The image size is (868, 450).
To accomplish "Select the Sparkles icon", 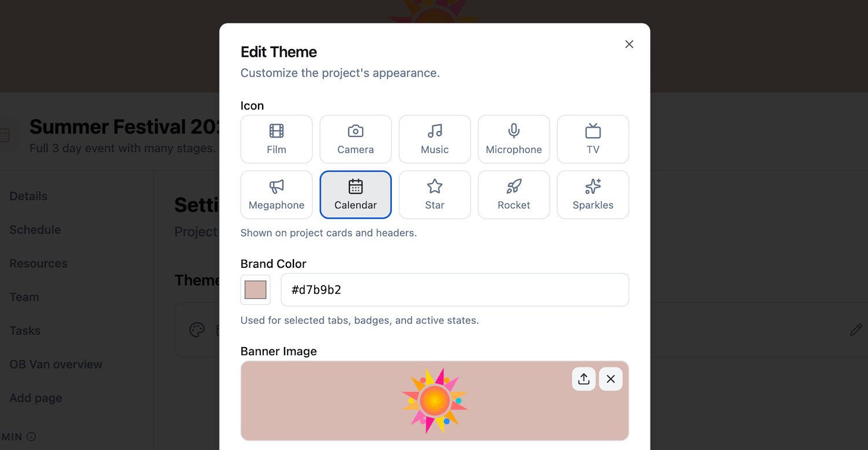I will (593, 194).
